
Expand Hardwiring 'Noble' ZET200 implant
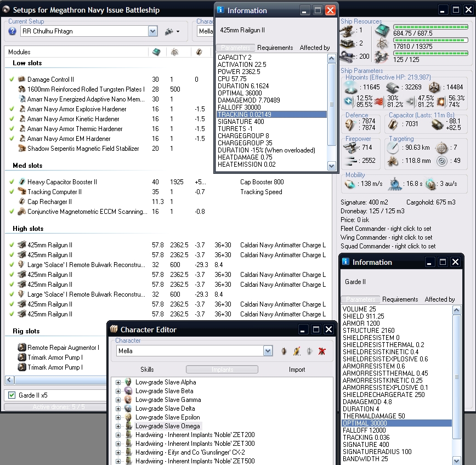click(118, 435)
